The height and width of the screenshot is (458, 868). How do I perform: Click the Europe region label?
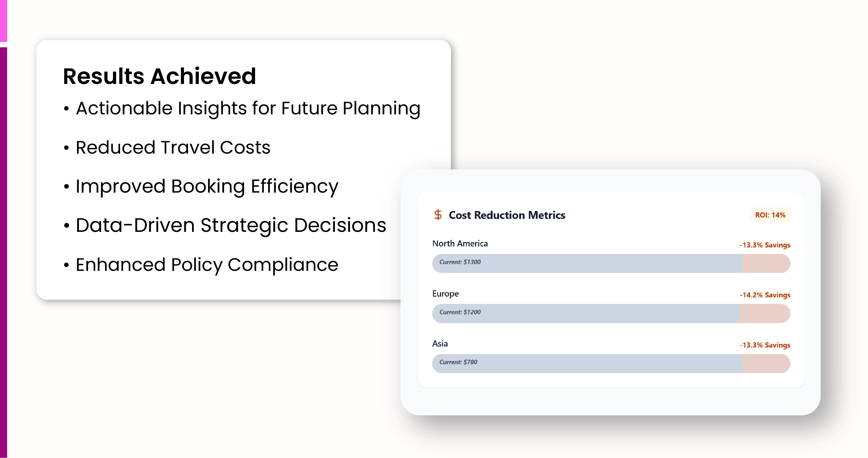pos(445,293)
